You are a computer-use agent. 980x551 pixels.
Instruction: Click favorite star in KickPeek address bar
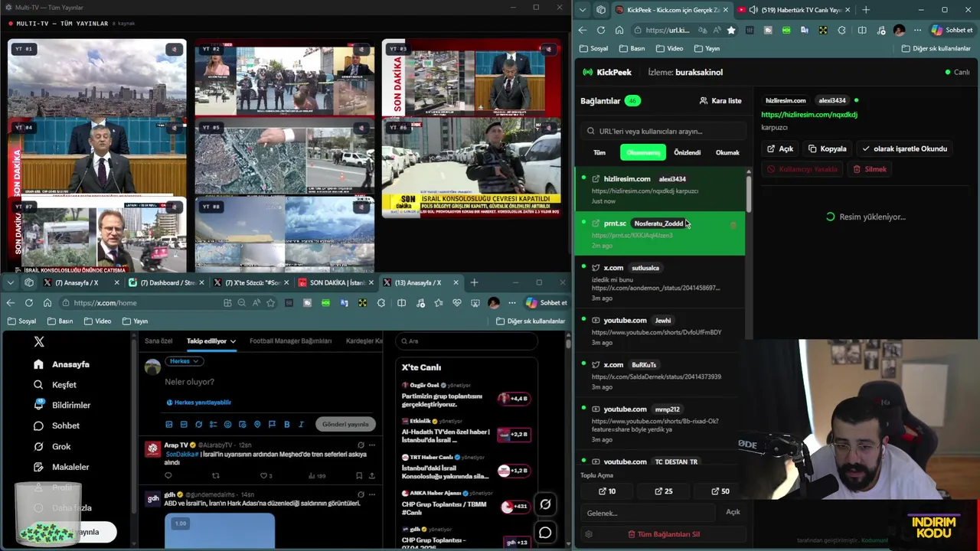[731, 31]
